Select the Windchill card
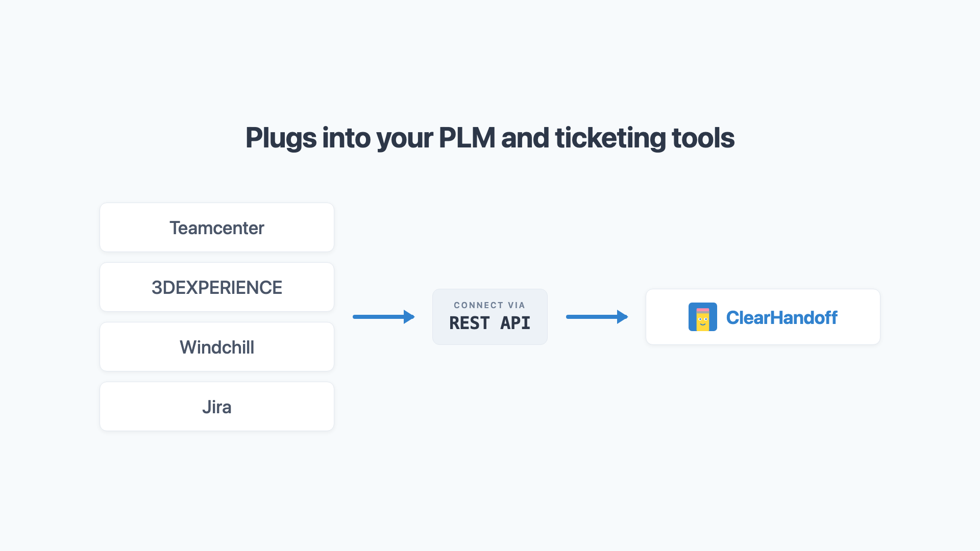 (217, 347)
